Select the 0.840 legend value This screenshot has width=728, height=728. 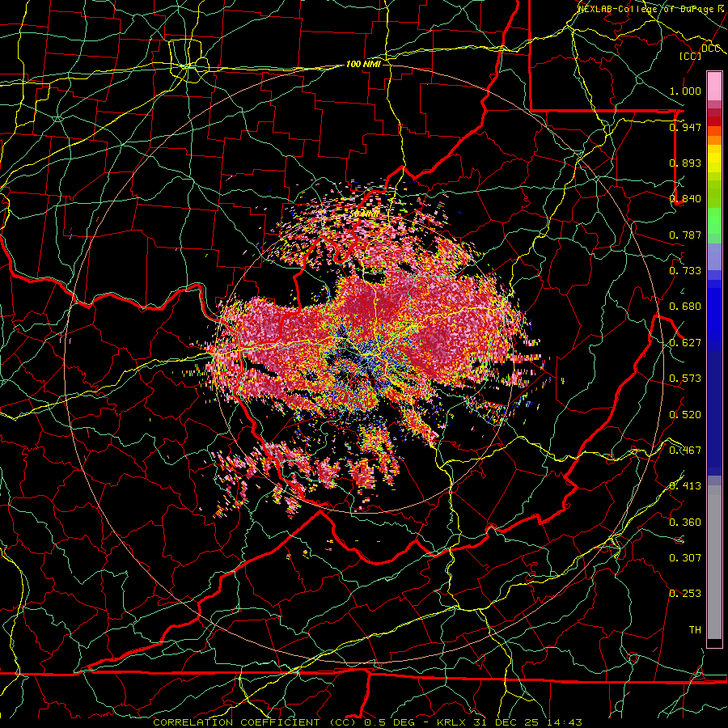pyautogui.click(x=685, y=199)
